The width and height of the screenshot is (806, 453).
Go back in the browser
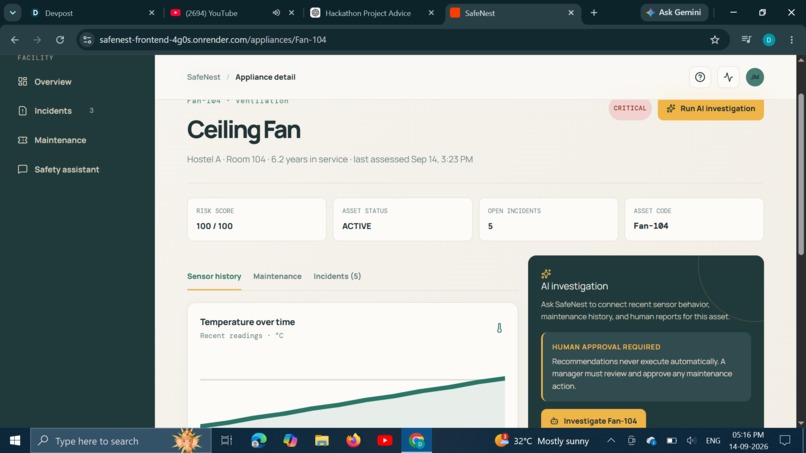click(15, 40)
